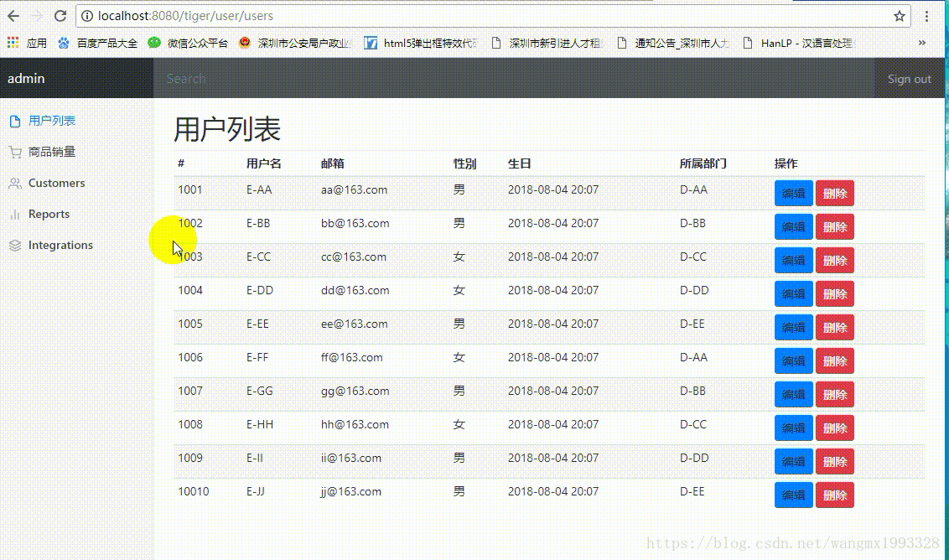Image resolution: width=949 pixels, height=560 pixels.
Task: Open the 应用 apps shortcut icon
Action: point(13,43)
